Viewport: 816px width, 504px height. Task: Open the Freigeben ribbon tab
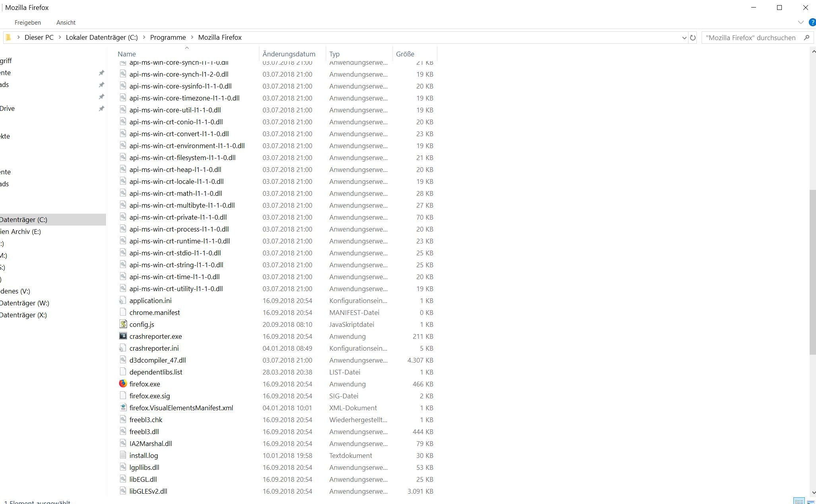28,23
